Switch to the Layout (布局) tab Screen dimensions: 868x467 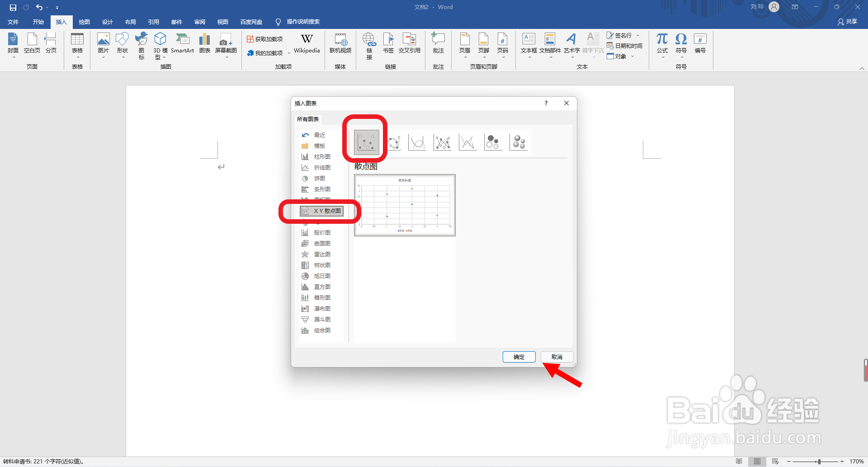point(131,22)
